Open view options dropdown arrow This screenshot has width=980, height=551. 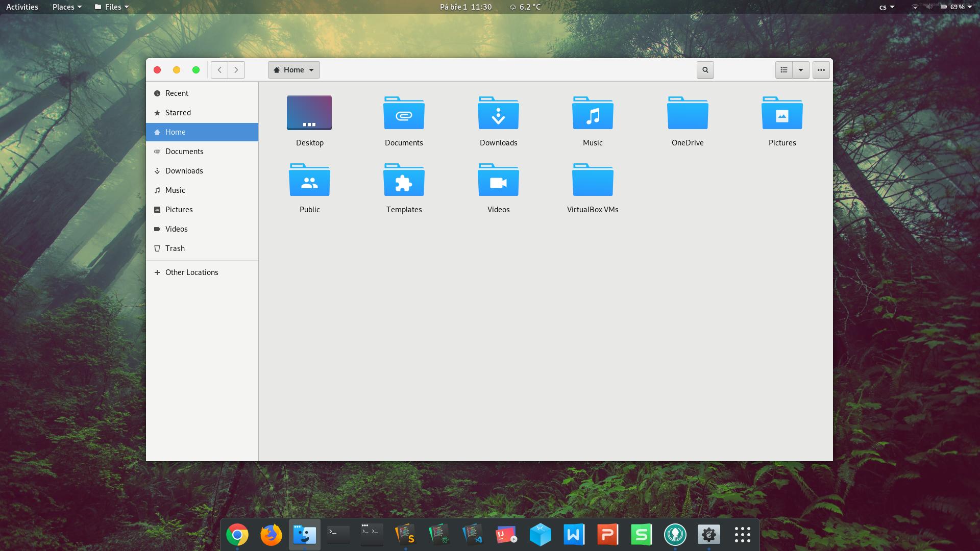point(800,70)
